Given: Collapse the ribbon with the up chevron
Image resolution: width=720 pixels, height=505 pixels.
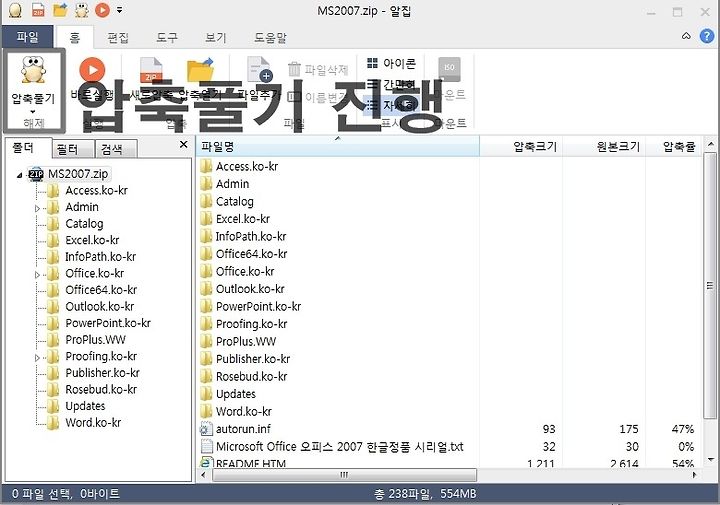Looking at the screenshot, I should pyautogui.click(x=686, y=36).
